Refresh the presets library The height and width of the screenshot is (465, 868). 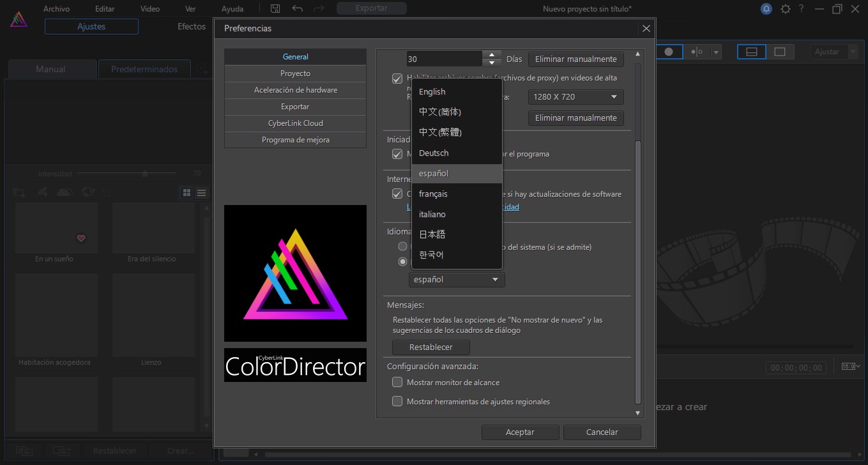(x=88, y=192)
